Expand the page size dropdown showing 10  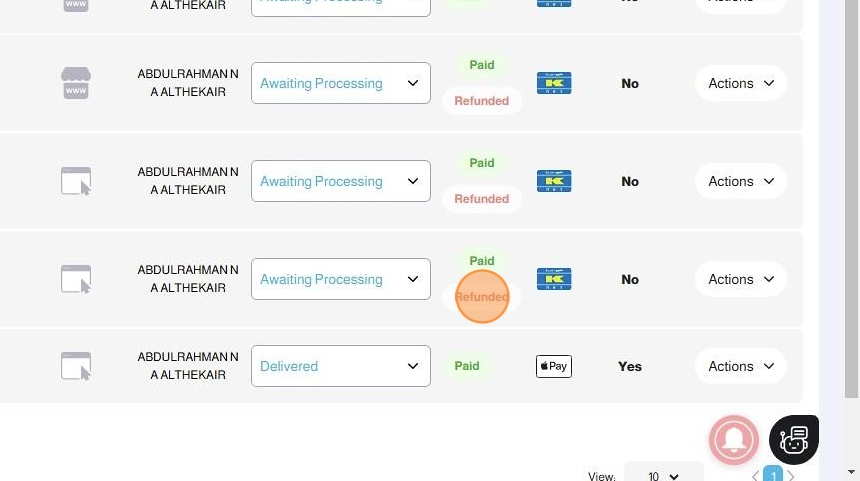coord(663,476)
